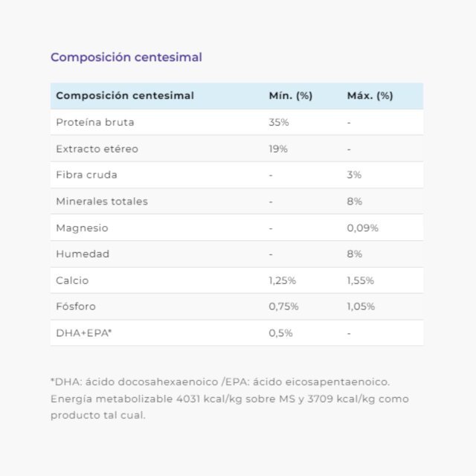The image size is (476, 476).
Task: Click the 'Calcio' row label
Action: (x=72, y=280)
